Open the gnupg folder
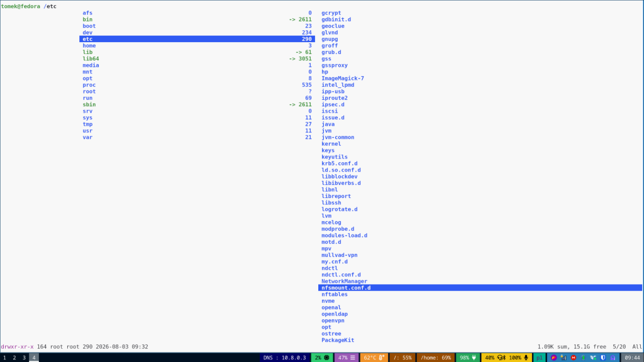The image size is (644, 362). click(330, 39)
